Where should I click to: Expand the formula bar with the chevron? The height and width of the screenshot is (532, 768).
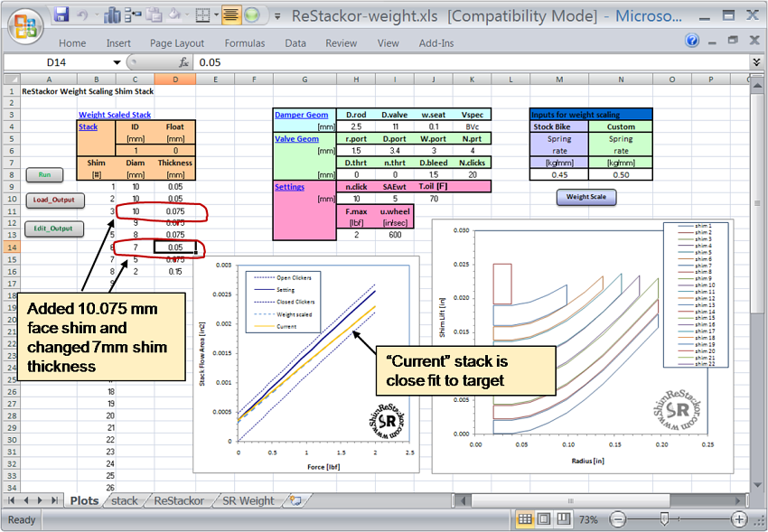[x=757, y=62]
